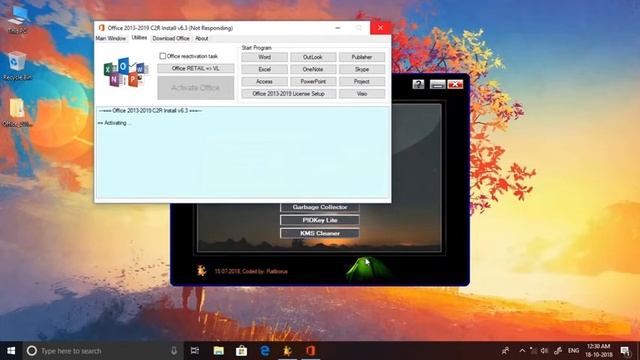Click PIDKey Lite in KMS window
The height and width of the screenshot is (360, 640).
tap(320, 220)
